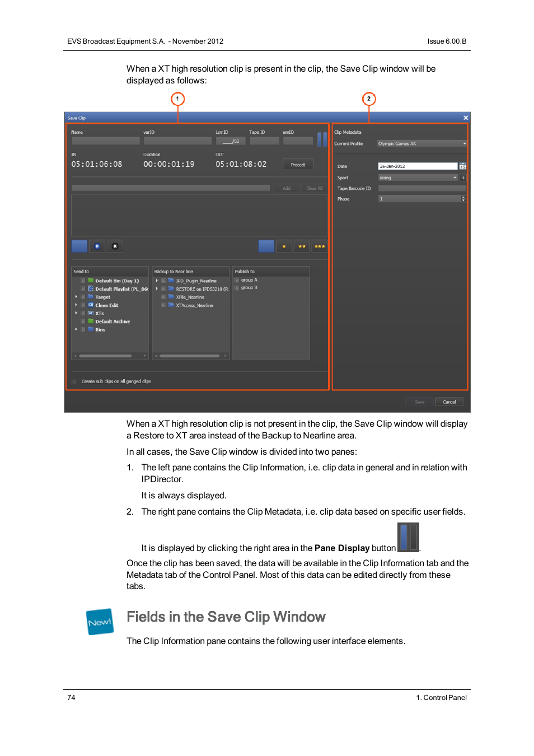534x756 pixels.
Task: Select the XFile_Nearline folder icon
Action: tap(171, 297)
